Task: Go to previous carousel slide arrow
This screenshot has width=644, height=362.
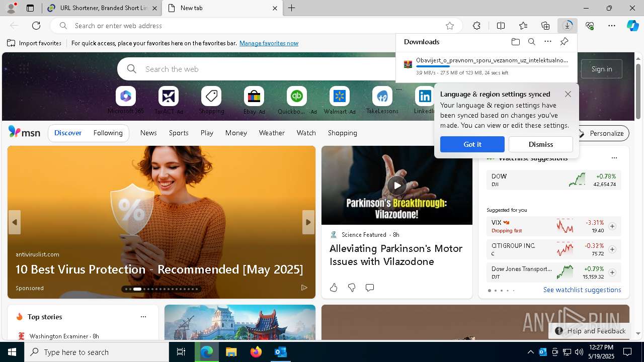Action: click(15, 222)
